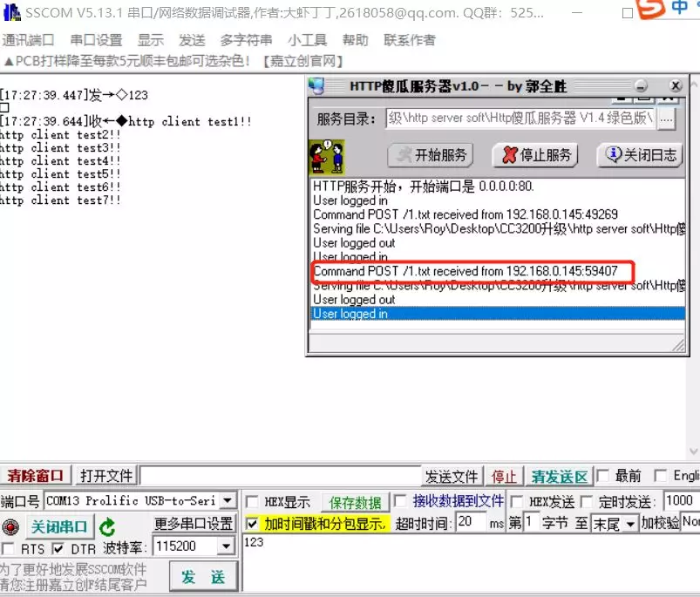Click the two-people chat icon in server window
This screenshot has width=700, height=597.
coord(327,156)
